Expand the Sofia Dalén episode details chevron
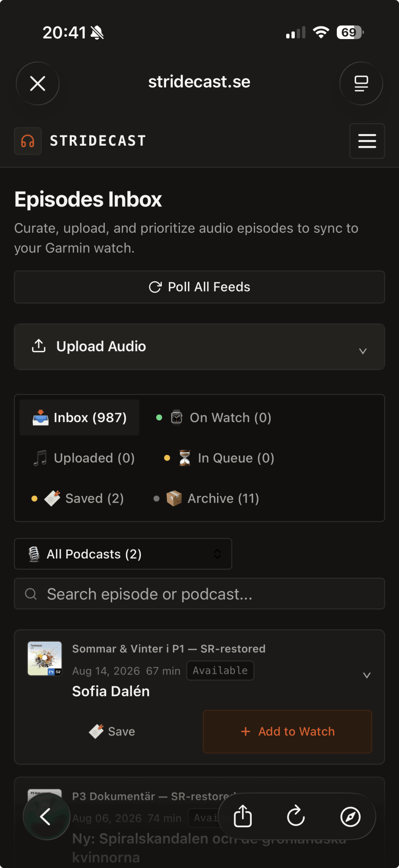This screenshot has height=868, width=399. 367,675
